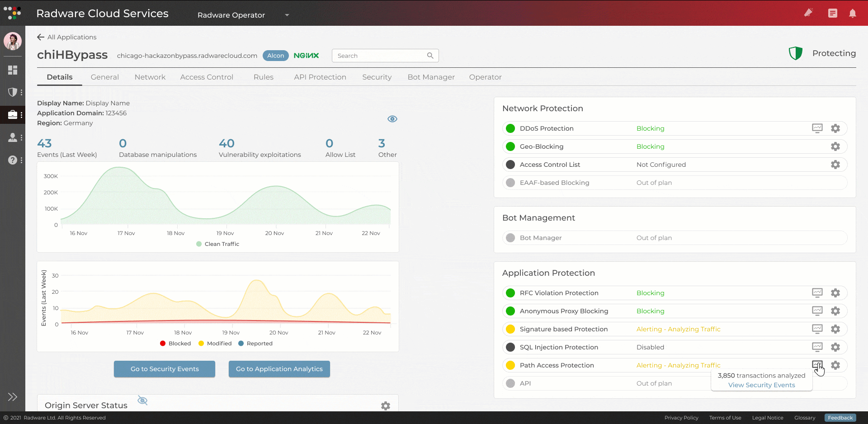
Task: Switch to the API Protection tab
Action: [x=320, y=77]
